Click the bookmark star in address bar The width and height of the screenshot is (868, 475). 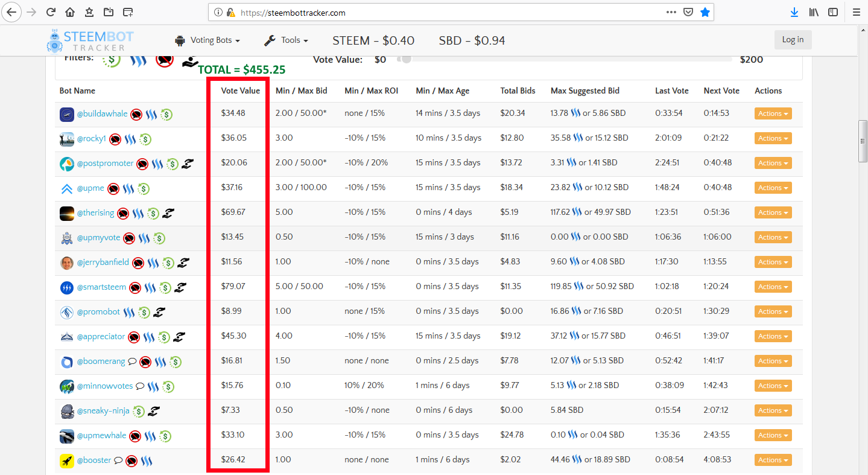coord(705,12)
